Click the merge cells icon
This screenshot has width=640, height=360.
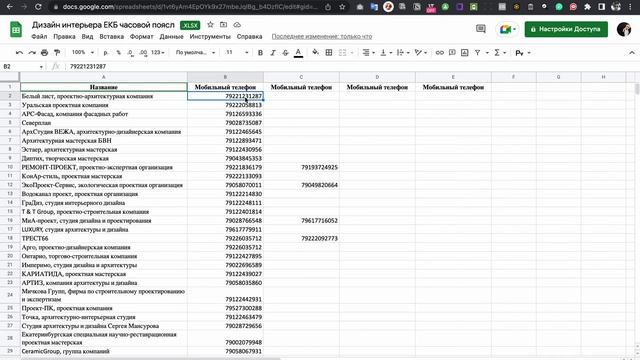click(342, 53)
